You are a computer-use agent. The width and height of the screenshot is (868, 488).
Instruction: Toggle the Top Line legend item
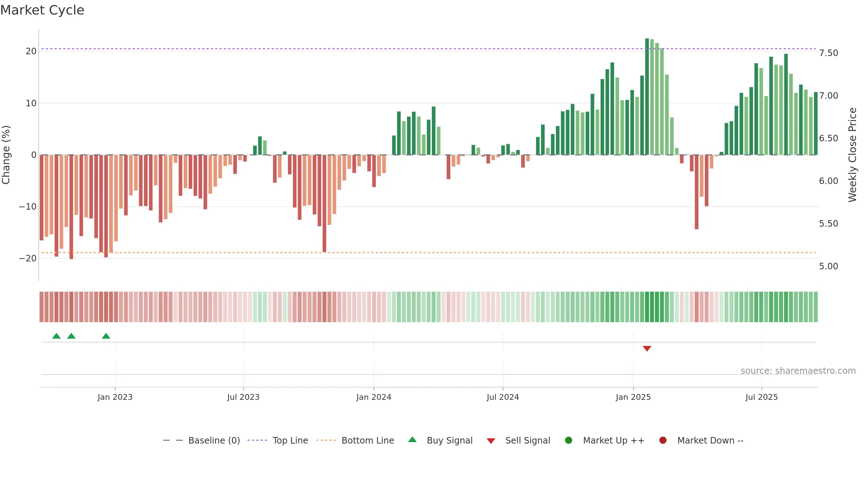click(278, 440)
